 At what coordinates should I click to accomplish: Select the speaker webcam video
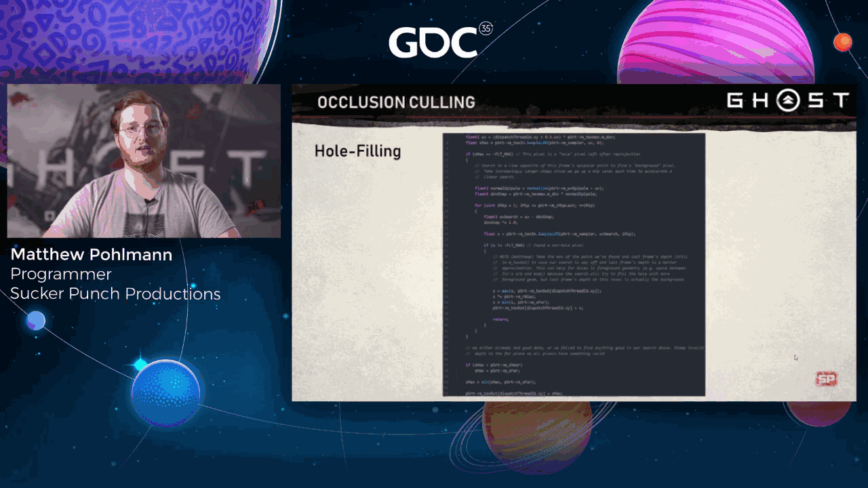pyautogui.click(x=144, y=161)
